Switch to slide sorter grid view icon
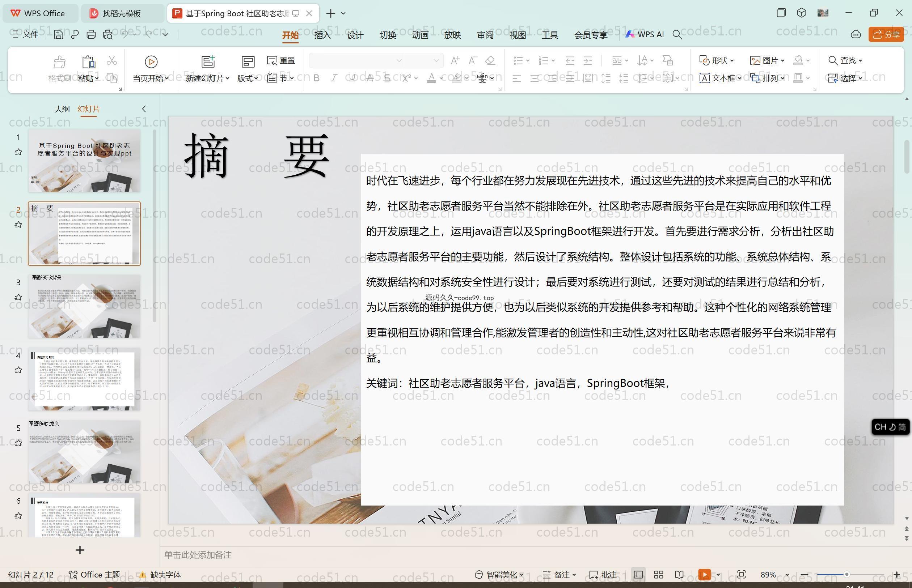 [x=659, y=575]
